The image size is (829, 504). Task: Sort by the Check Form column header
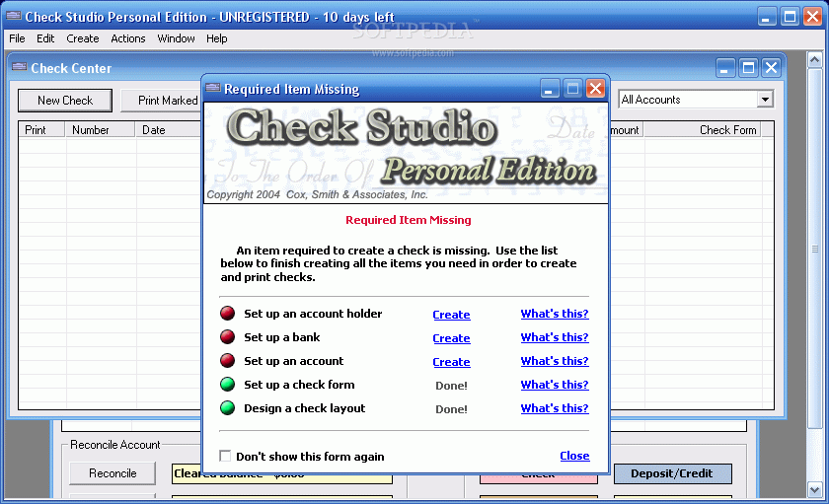pos(702,130)
